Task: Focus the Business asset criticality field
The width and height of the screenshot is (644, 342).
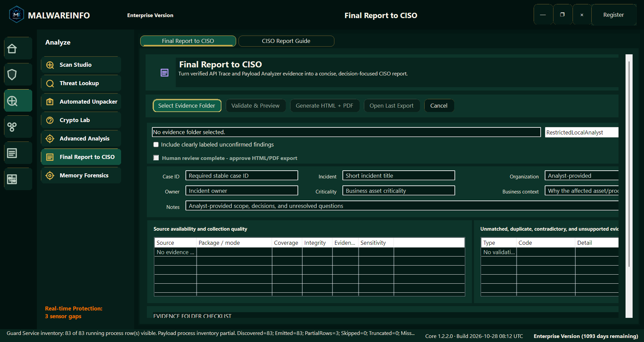Action: point(399,190)
